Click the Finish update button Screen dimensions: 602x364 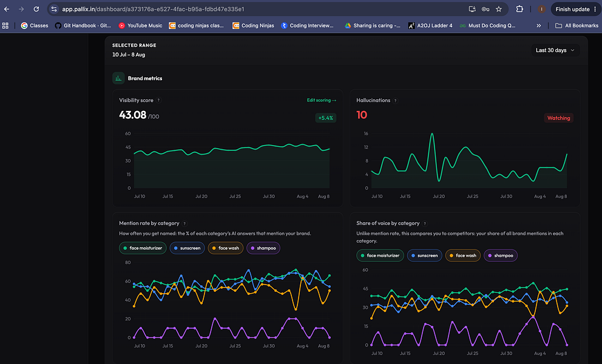572,9
